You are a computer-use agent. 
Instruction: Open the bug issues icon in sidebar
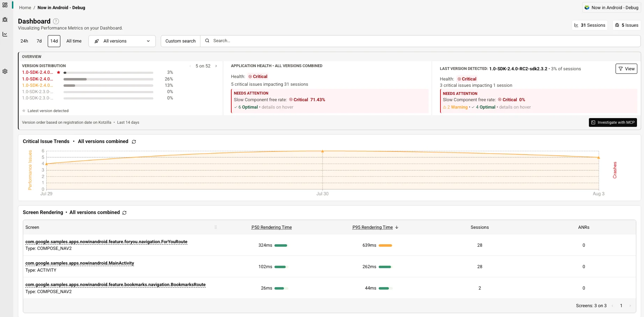pos(5,20)
